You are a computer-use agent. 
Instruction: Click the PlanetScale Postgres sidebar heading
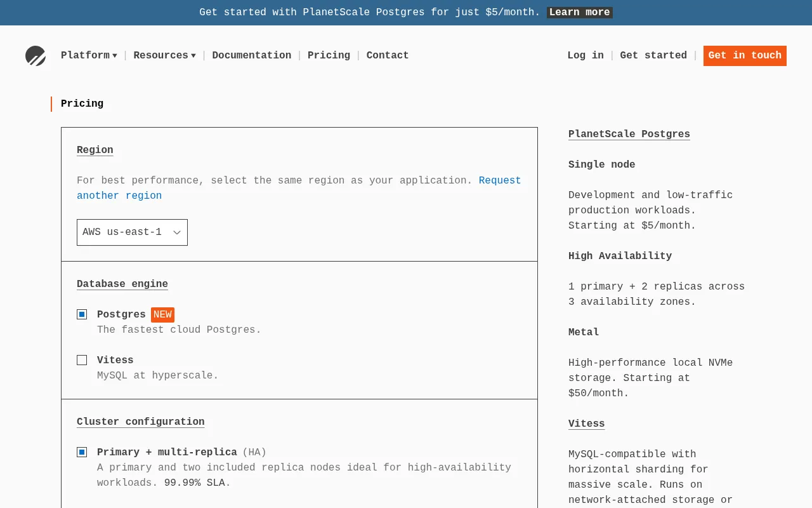(x=629, y=135)
